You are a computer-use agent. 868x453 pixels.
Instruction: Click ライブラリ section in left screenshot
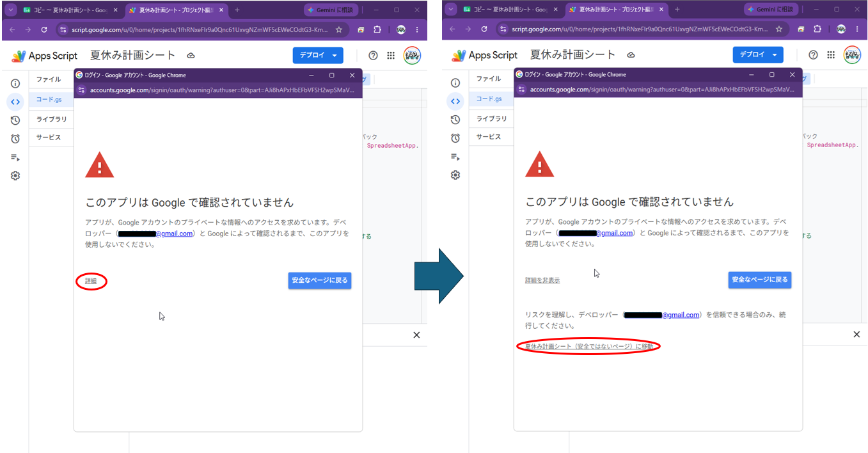pos(52,120)
